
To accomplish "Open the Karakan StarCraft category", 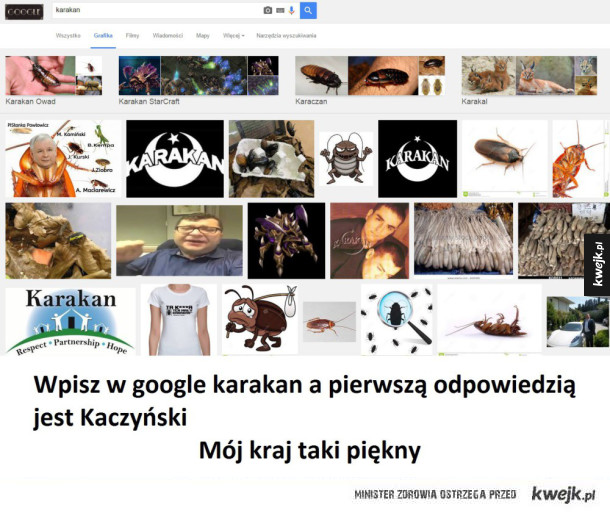I will coord(198,81).
